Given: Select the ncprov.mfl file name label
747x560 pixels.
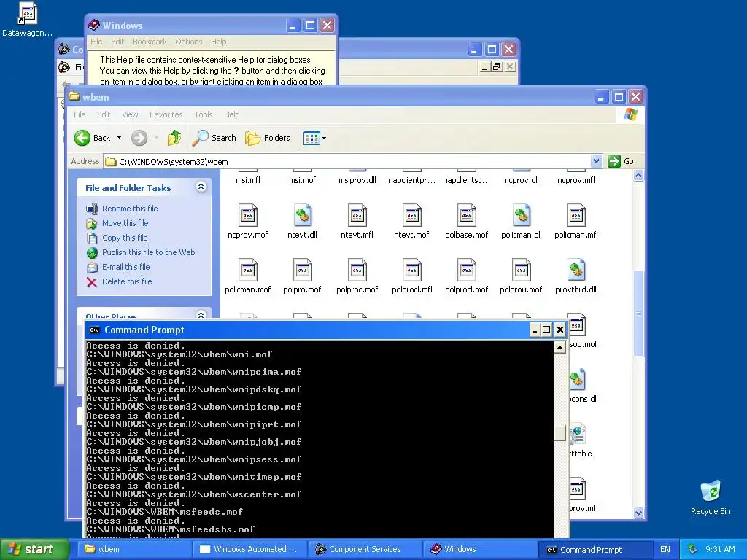Looking at the screenshot, I should (576, 181).
